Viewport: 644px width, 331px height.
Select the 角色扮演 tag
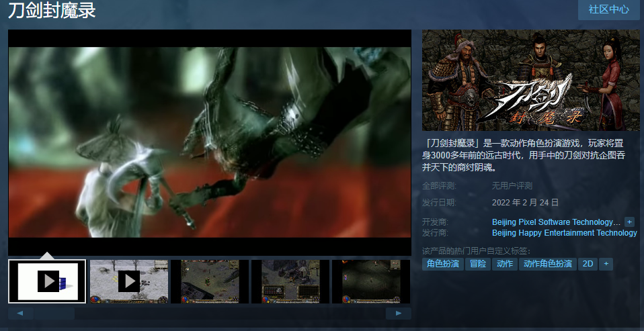[443, 264]
